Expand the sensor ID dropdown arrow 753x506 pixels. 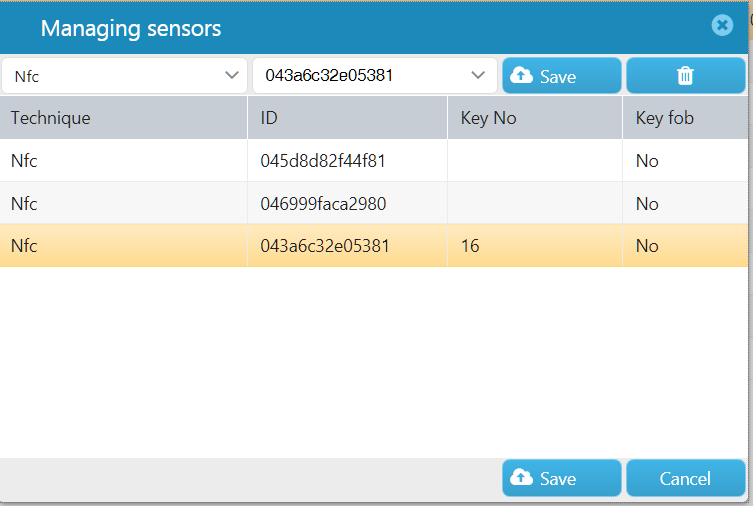tap(478, 75)
